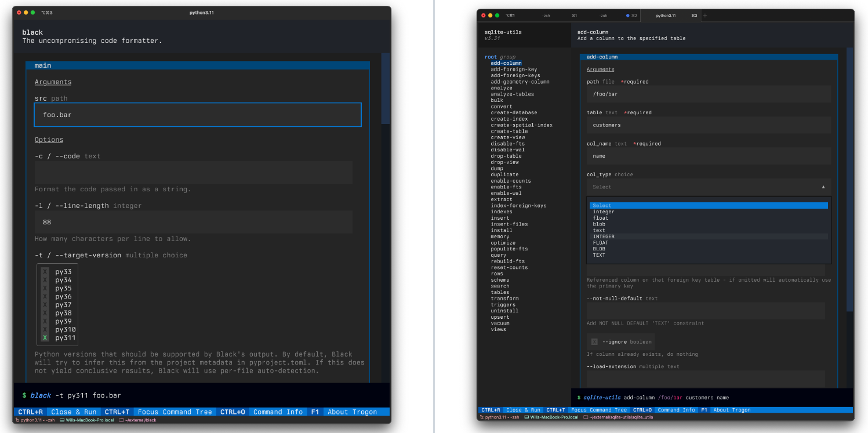
Task: Toggle the py311 target version checkbox
Action: [45, 337]
